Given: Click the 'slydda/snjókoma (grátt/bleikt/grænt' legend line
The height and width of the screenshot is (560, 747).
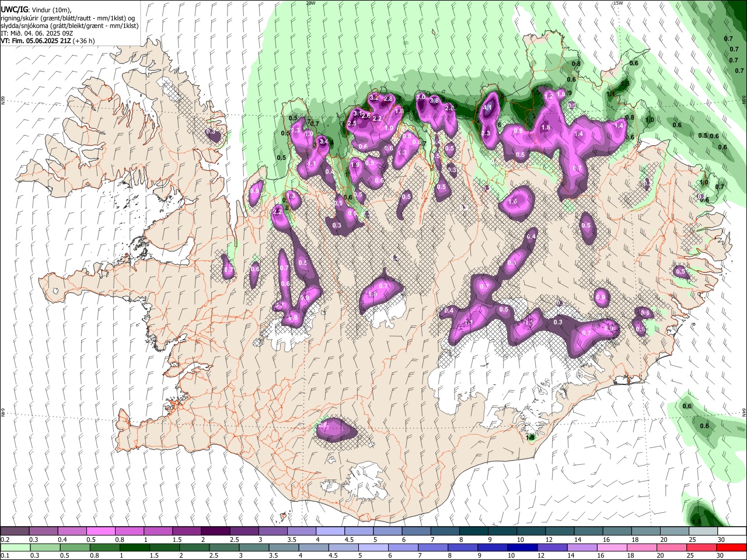Looking at the screenshot, I should pos(69,26).
